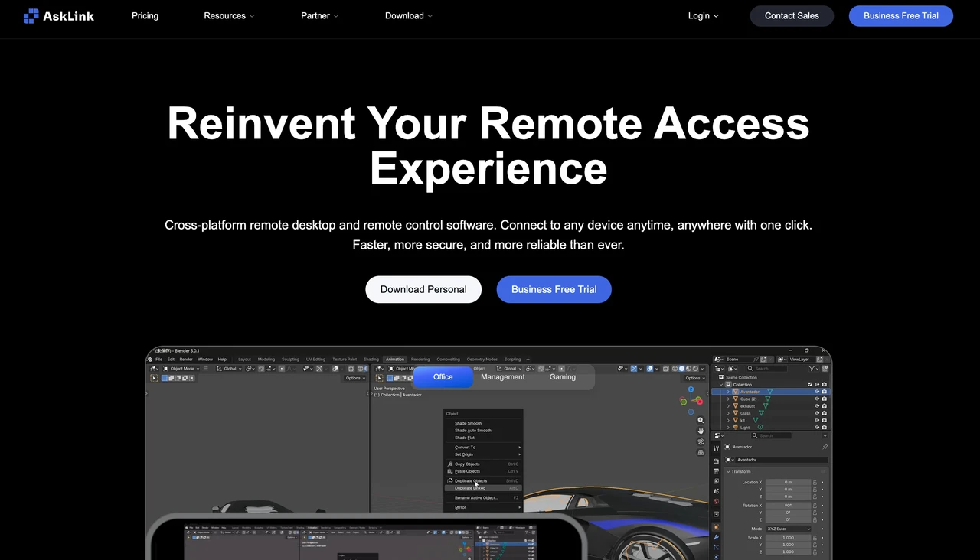Click the blue Z axis on navigation gizmo
Screen dimensions: 980x560
[x=691, y=389]
